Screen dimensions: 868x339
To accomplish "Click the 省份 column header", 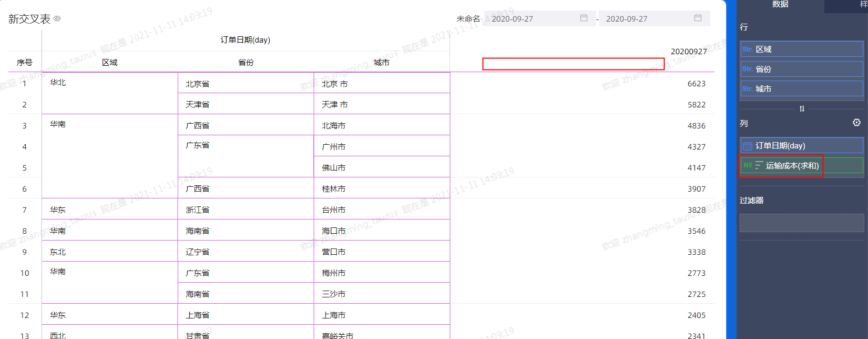I will [x=246, y=62].
